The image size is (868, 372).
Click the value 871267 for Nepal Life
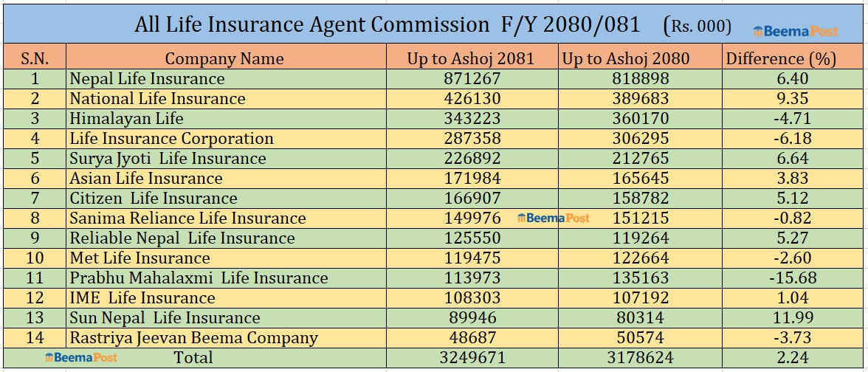click(x=472, y=79)
